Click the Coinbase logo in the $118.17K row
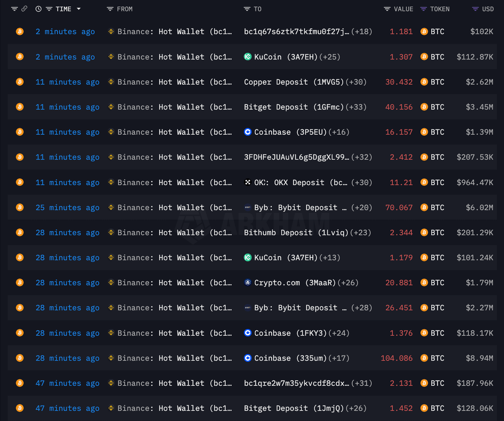Image resolution: width=504 pixels, height=421 pixels. coord(248,333)
